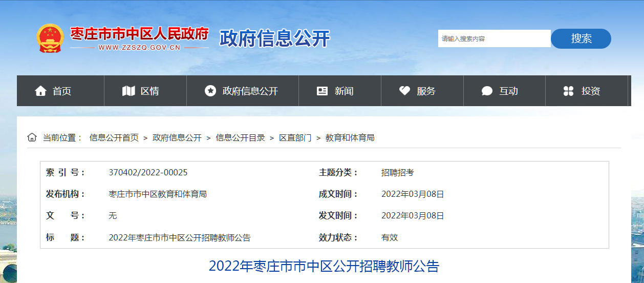644x283 pixels.
Task: Click the 效力状态 value 有效
Action: pos(390,237)
